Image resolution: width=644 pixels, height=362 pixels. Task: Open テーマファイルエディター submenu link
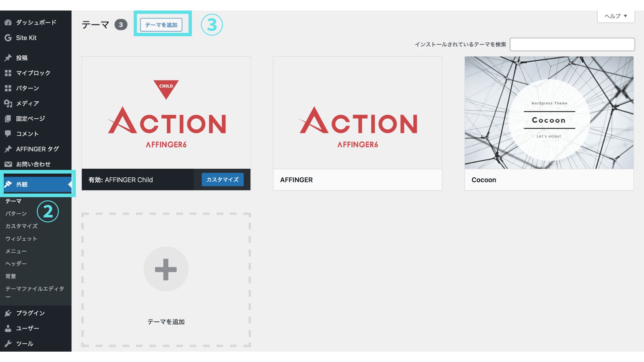coord(35,292)
